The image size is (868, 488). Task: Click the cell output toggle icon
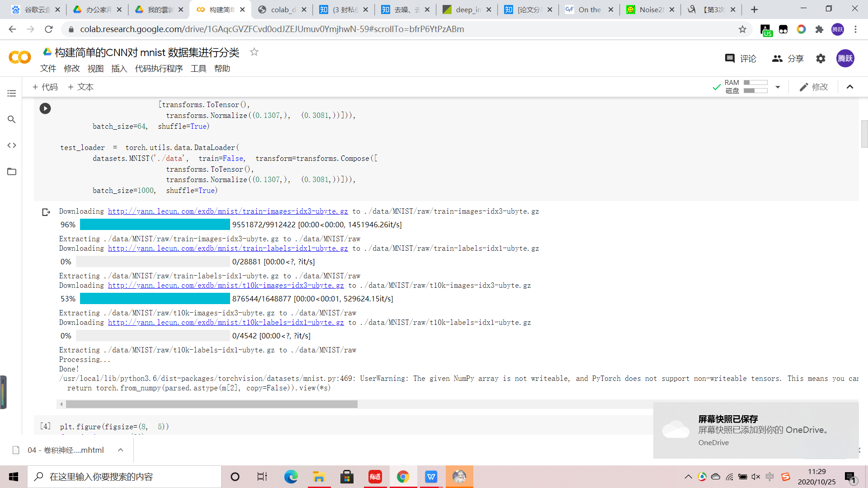click(46, 212)
